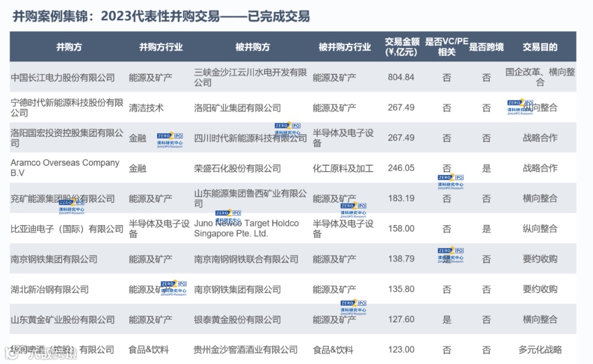Viewport: 593px width, 364px height.
Task: Click acquirer 山东黄金矿业股份有限公司
Action: point(63,320)
